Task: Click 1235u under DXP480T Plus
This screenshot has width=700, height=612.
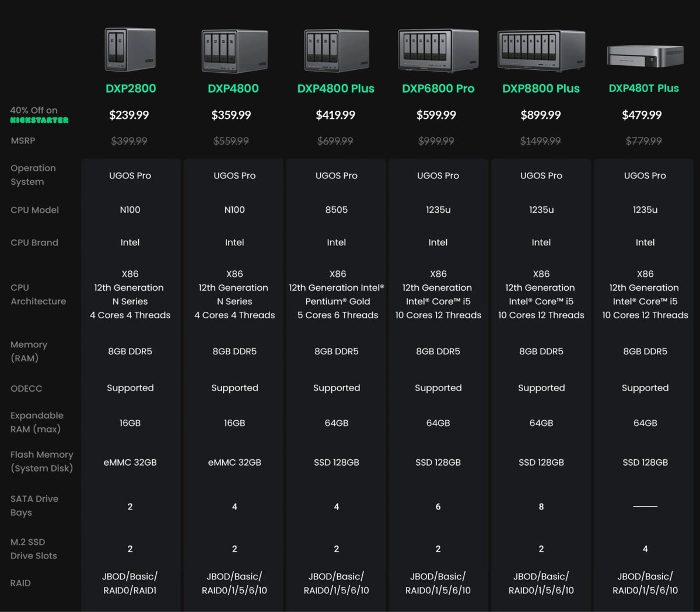Action: coord(645,210)
